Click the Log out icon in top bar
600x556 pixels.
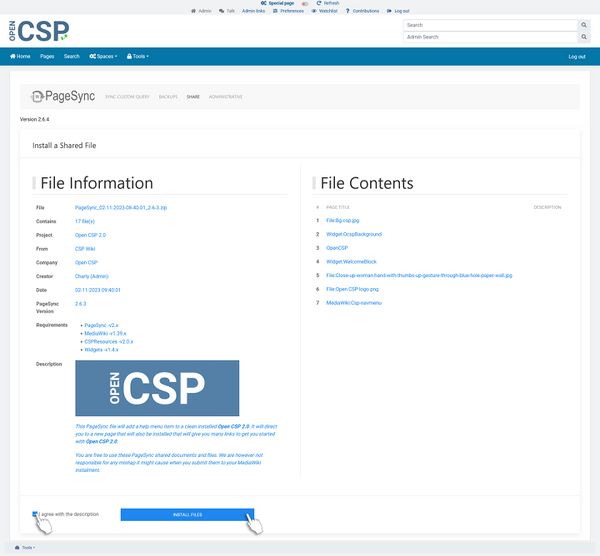click(389, 11)
